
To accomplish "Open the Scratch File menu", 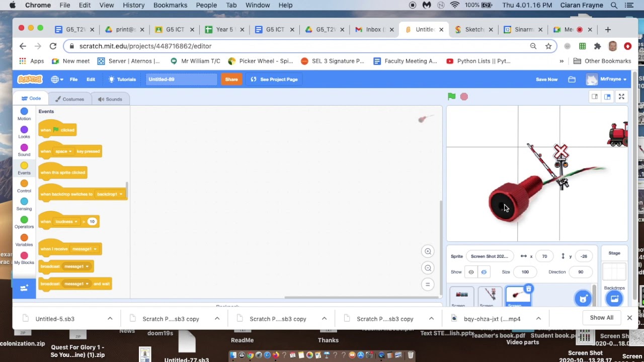I will point(73,79).
